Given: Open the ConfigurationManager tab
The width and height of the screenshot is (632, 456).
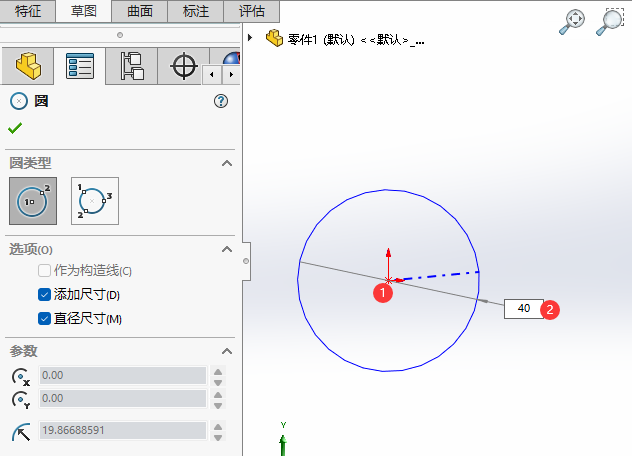Looking at the screenshot, I should tap(132, 66).
